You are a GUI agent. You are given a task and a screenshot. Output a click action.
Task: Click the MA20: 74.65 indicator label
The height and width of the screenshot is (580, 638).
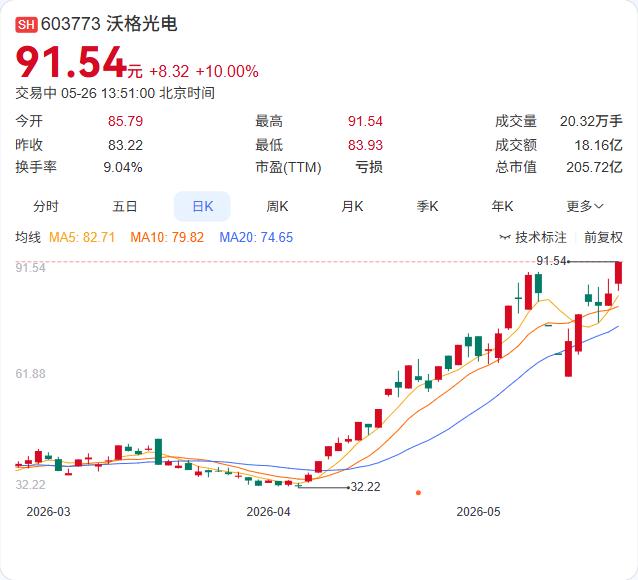[256, 237]
